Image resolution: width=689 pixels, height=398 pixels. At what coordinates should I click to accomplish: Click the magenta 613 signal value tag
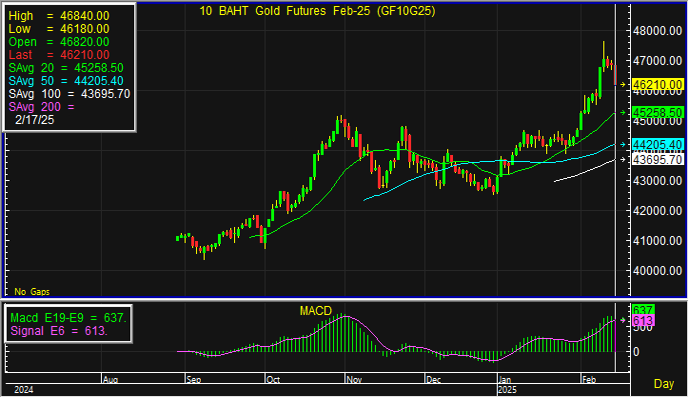click(643, 321)
